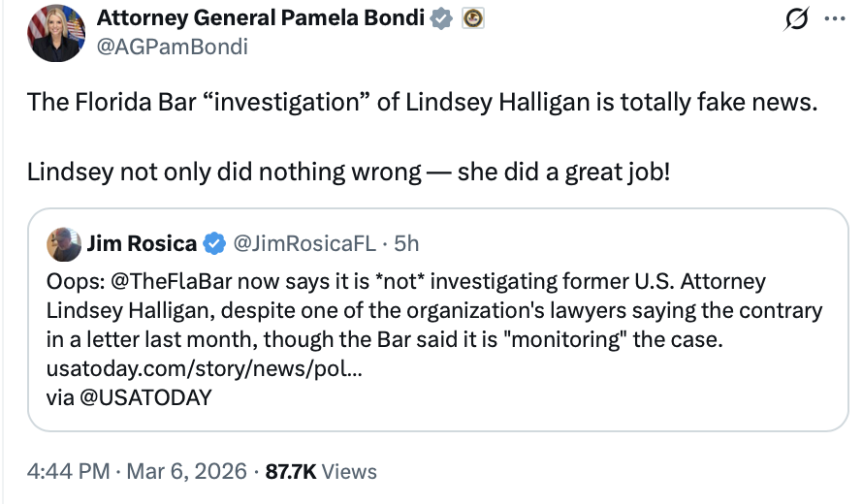
Task: Click the Justice Department affiliation badge
Action: (472, 18)
